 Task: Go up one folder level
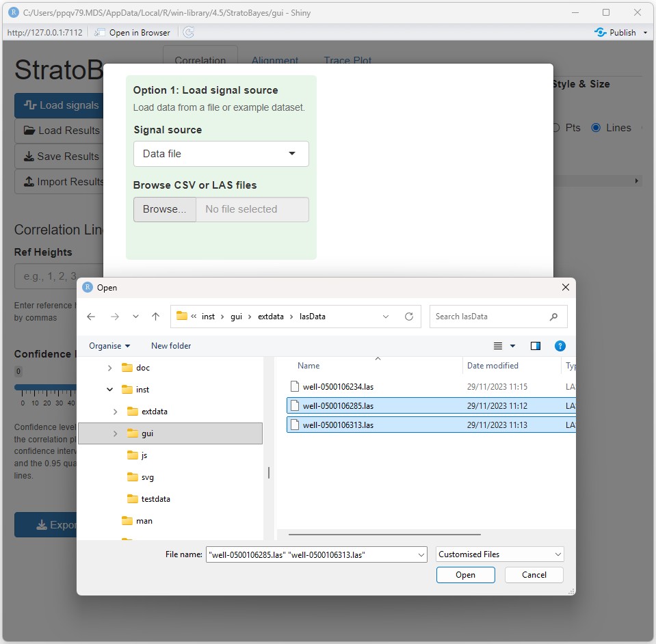(156, 317)
